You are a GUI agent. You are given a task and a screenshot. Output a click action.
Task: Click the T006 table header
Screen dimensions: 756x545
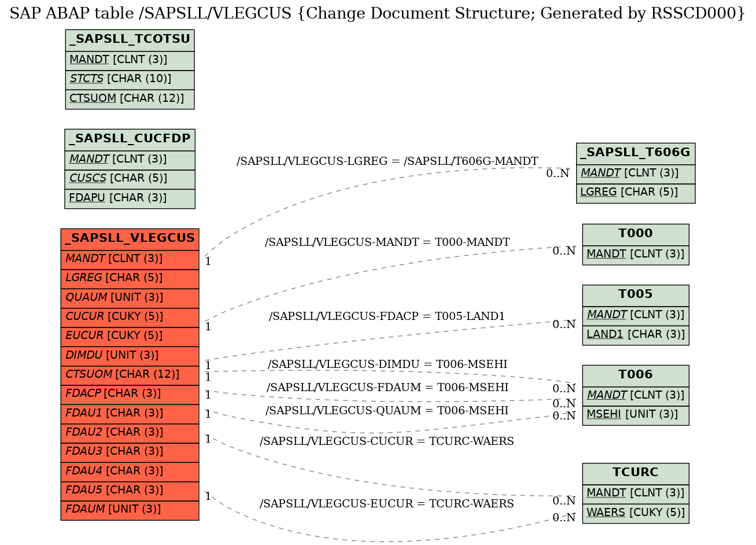[636, 375]
